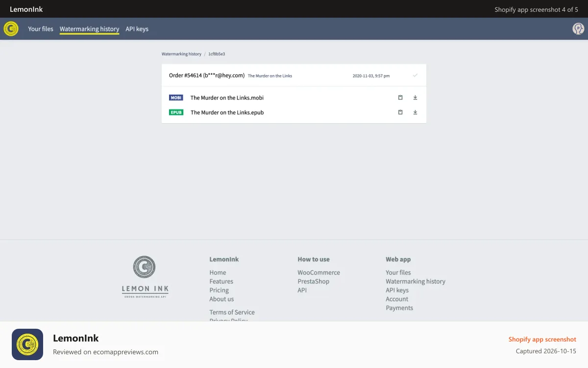Open the API keys link in the footer
The width and height of the screenshot is (588, 368).
(x=397, y=290)
